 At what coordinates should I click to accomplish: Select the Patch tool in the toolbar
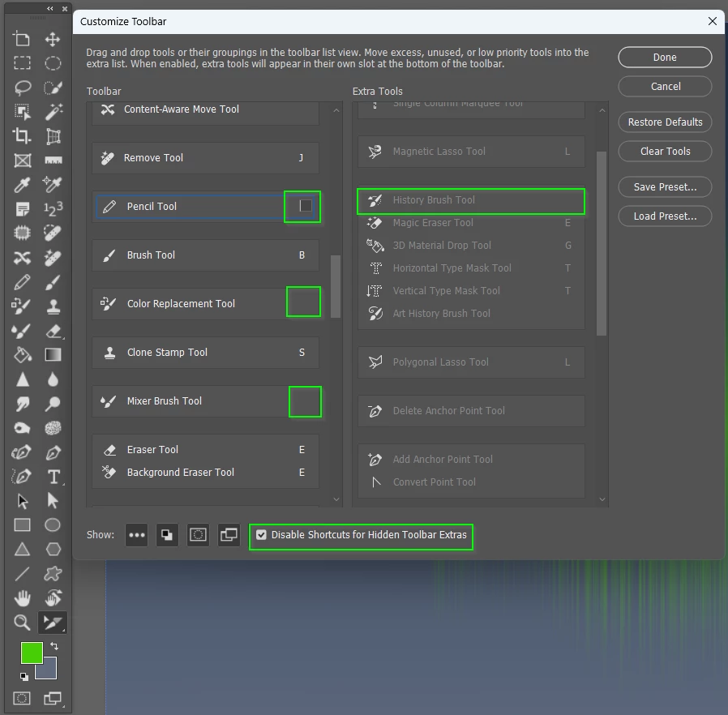click(22, 233)
